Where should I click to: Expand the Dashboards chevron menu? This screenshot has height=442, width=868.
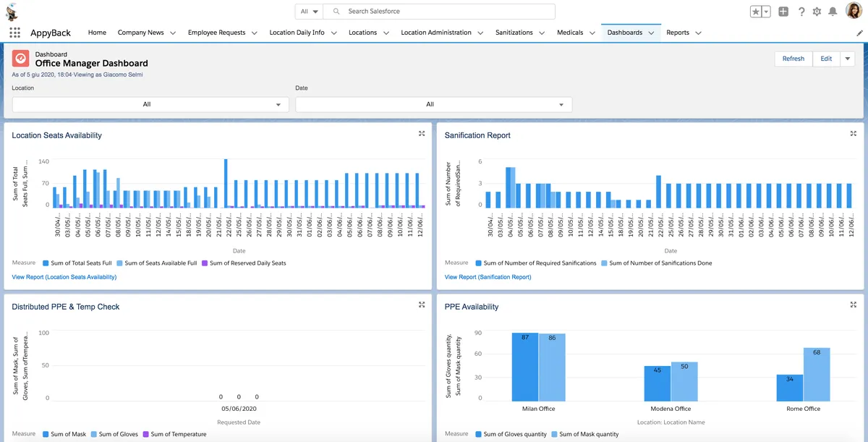click(x=652, y=33)
